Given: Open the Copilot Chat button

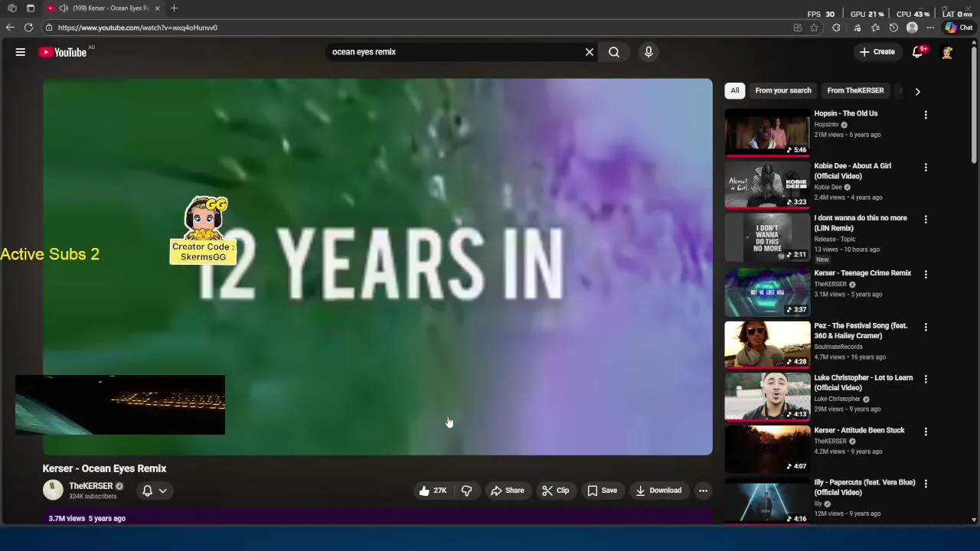Looking at the screenshot, I should 959,28.
